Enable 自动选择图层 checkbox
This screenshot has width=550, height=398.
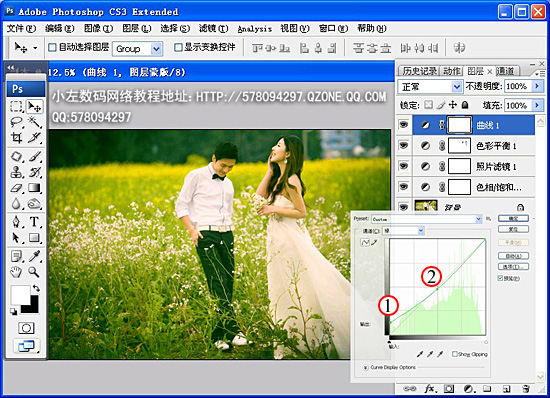tap(52, 47)
